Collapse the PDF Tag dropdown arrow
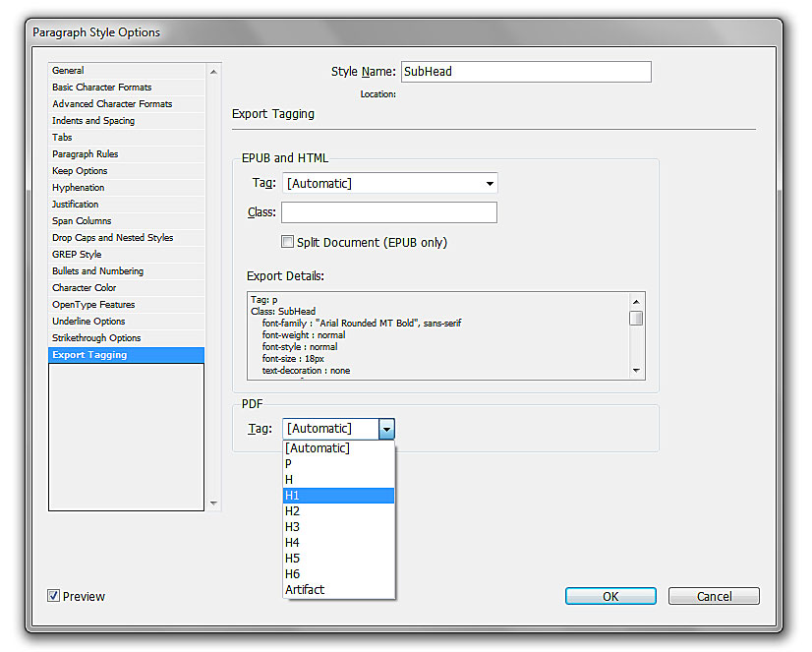This screenshot has height=652, width=812. (387, 429)
